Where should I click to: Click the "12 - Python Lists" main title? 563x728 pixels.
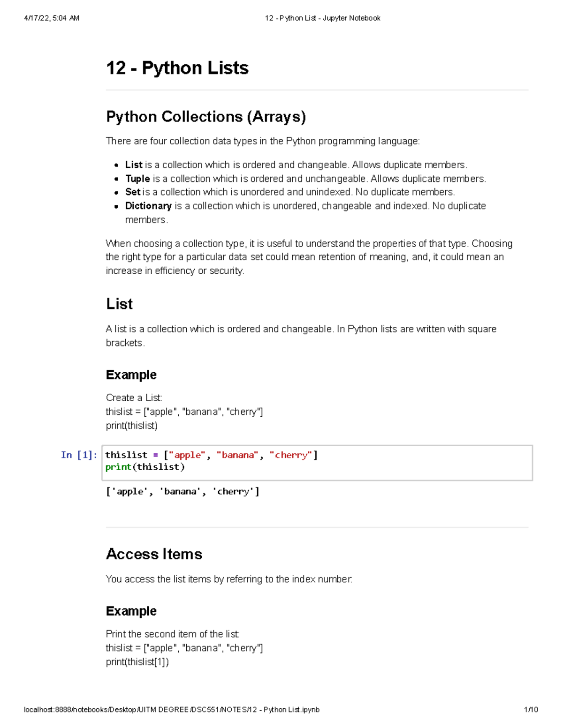tap(177, 68)
